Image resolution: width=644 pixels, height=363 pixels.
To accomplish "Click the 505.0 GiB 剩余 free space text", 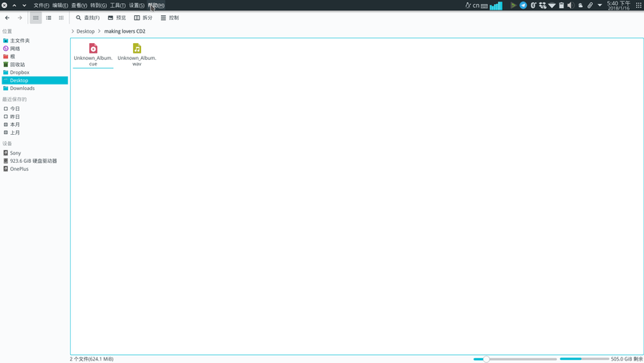I will click(626, 359).
